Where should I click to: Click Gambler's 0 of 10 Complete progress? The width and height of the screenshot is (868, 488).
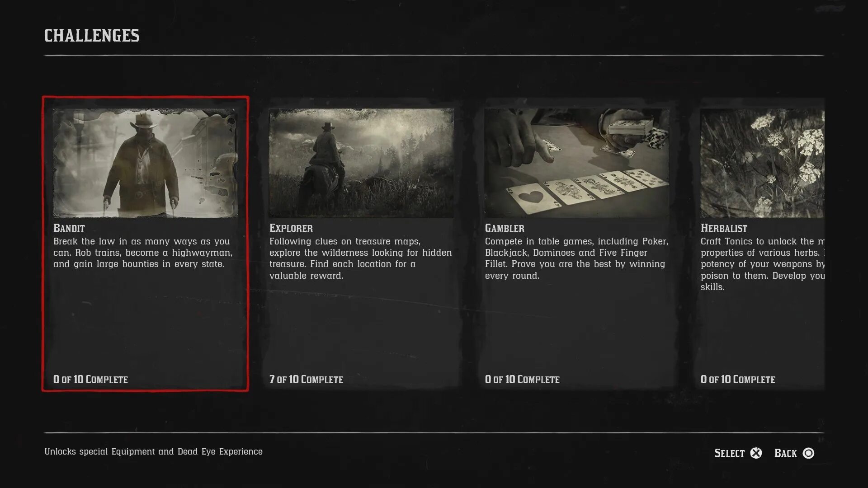522,380
